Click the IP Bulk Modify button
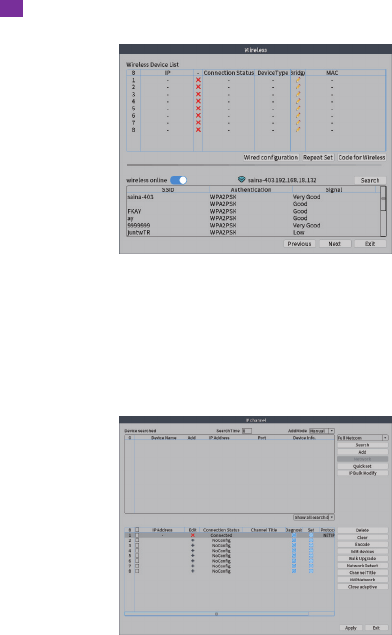The image size is (392, 635). (x=362, y=473)
